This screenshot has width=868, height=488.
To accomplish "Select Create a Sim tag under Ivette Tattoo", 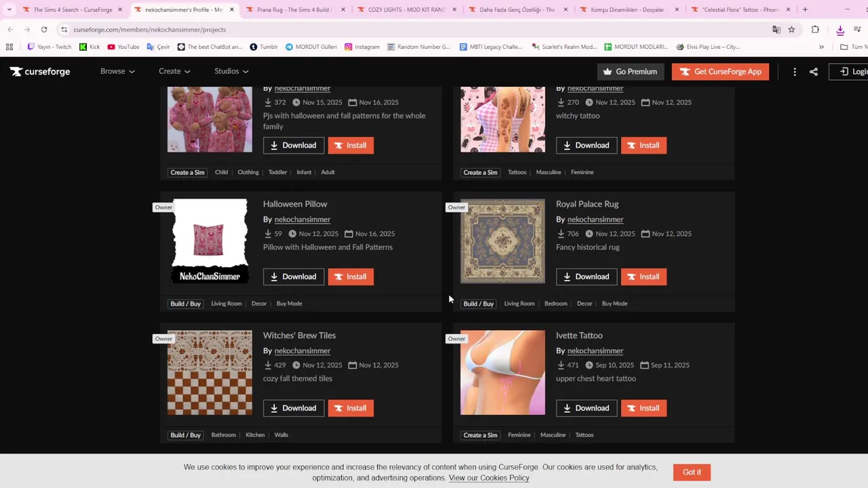I will [x=480, y=435].
